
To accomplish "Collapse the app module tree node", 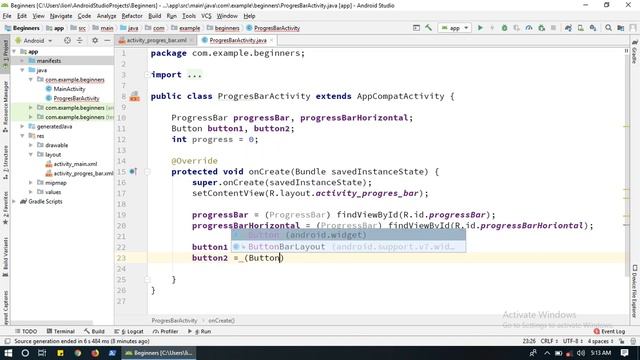I will click(14, 52).
